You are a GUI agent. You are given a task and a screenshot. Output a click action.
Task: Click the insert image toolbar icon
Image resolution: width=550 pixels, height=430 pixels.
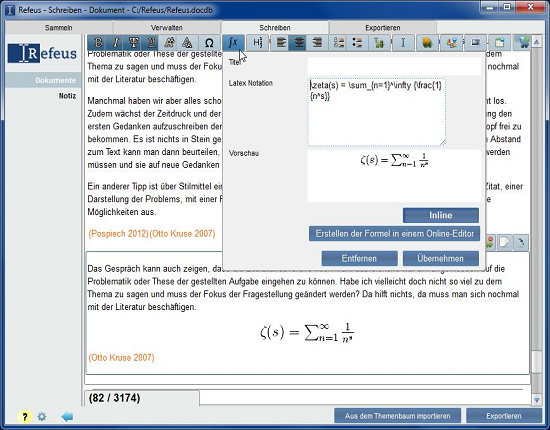coord(475,43)
